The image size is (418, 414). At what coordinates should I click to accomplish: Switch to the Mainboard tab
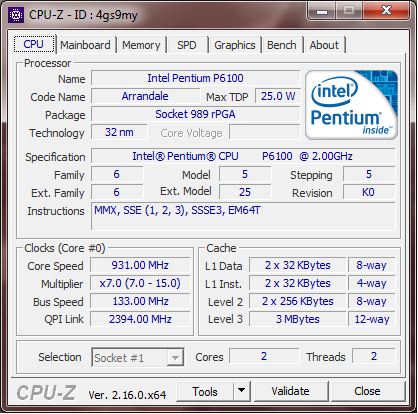pos(85,45)
